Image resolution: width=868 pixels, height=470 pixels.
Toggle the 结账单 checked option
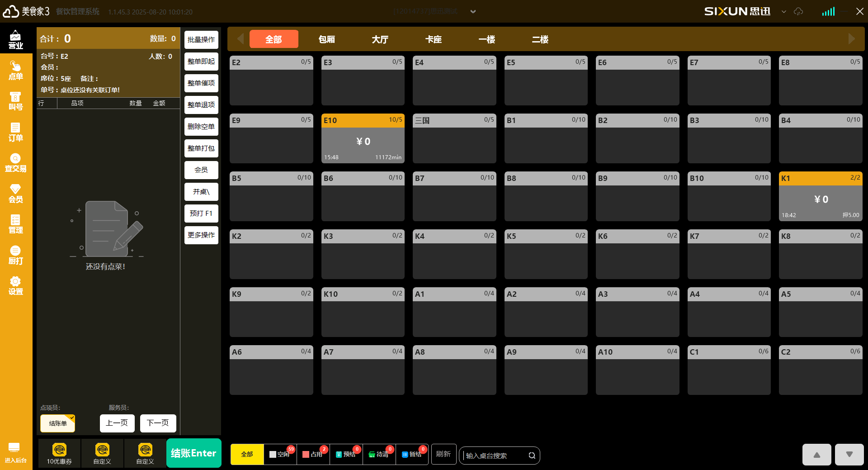(x=58, y=423)
